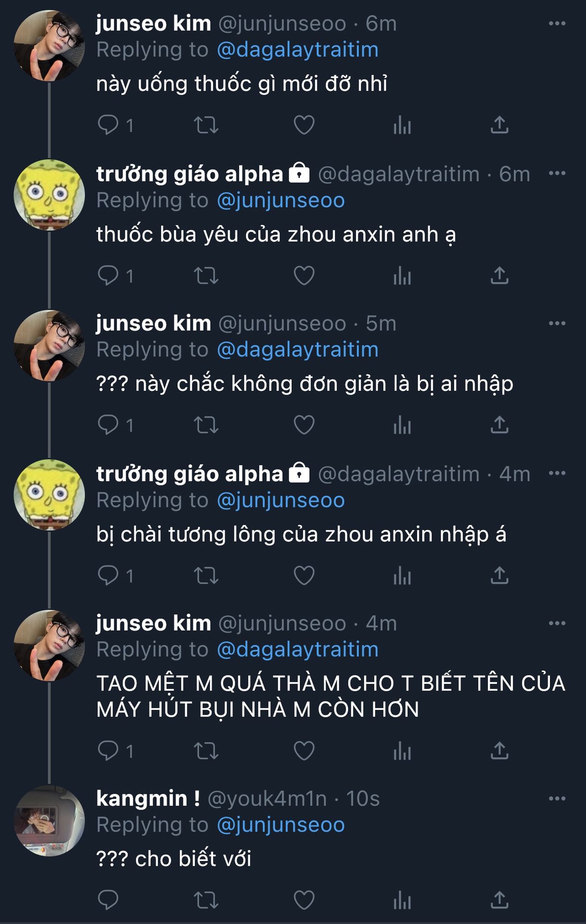Open the "kangmin !" display name
This screenshot has width=586, height=924.
coord(148,798)
